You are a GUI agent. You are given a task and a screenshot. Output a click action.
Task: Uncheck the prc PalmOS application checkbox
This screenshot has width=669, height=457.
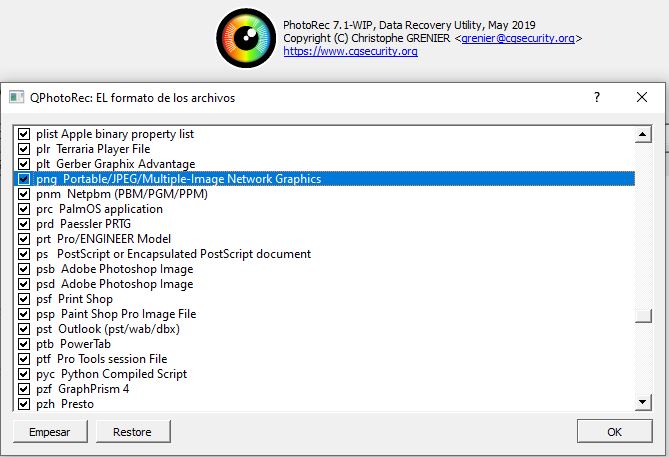coord(24,209)
